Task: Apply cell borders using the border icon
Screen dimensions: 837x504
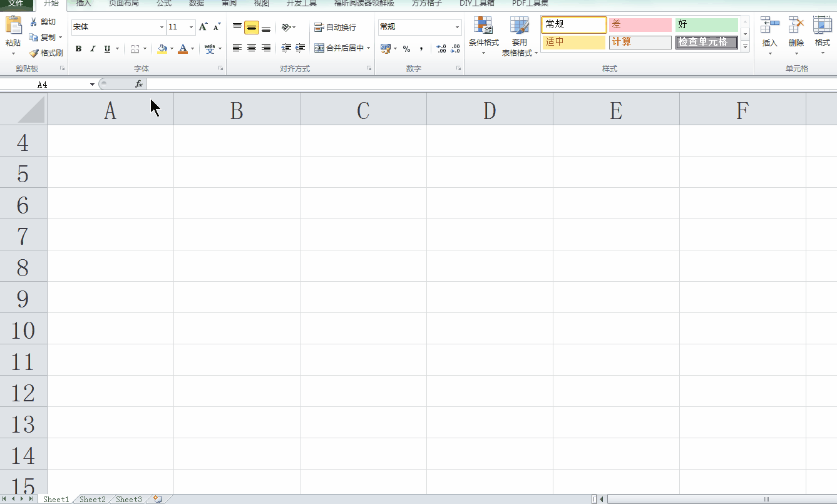Action: [135, 48]
